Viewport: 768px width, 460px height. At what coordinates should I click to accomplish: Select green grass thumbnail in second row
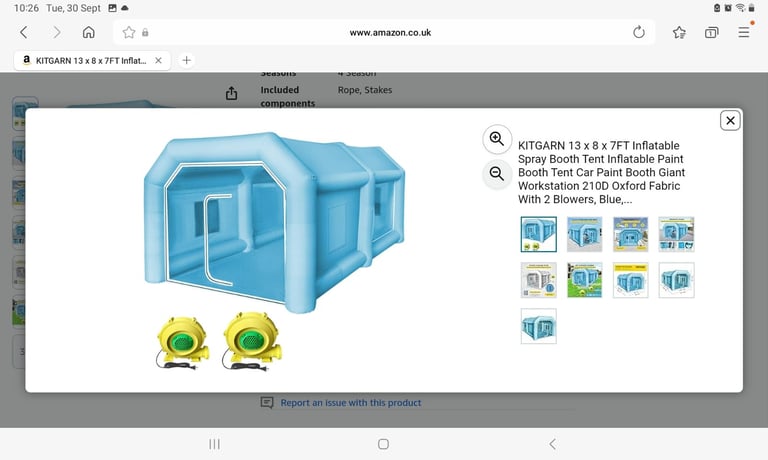point(584,280)
